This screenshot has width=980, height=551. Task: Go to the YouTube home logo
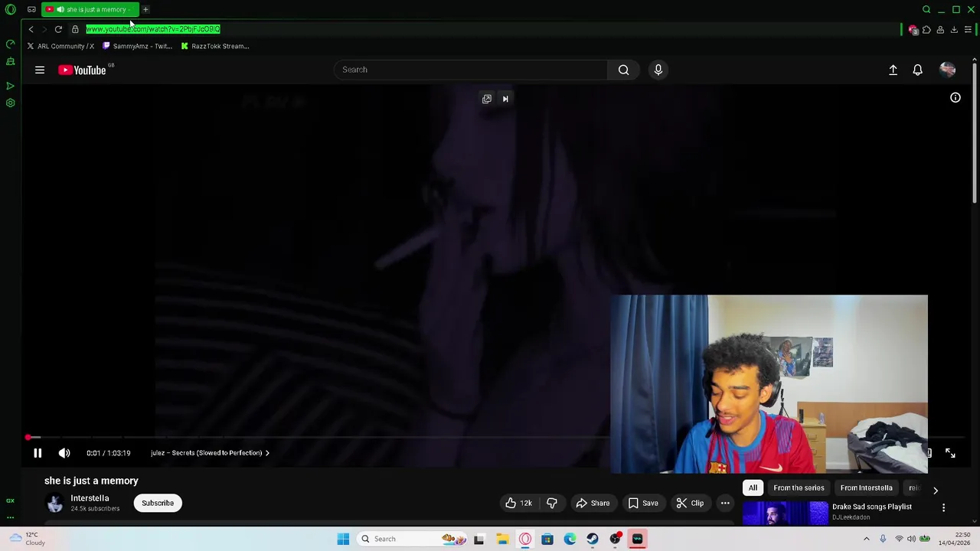82,70
